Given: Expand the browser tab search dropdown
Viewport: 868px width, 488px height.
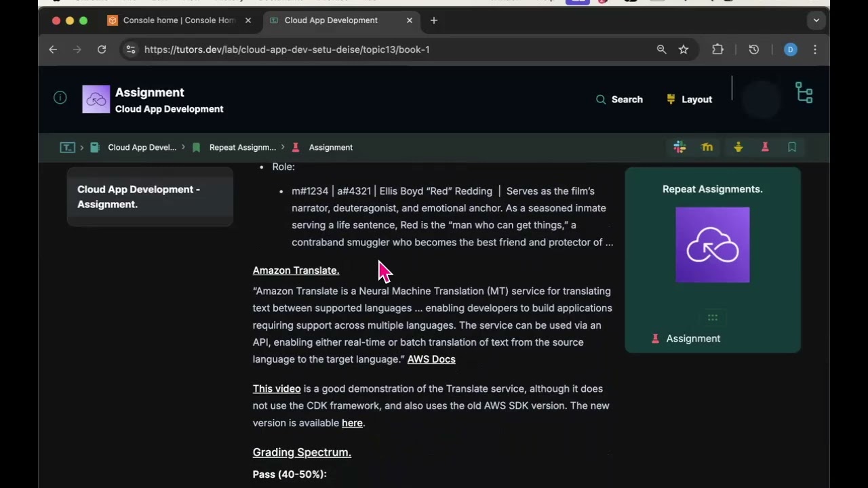Looking at the screenshot, I should coord(816,20).
